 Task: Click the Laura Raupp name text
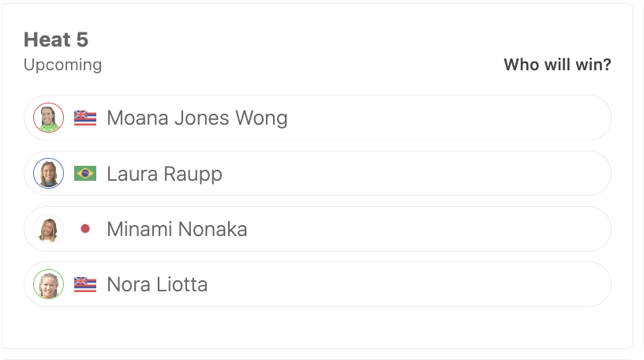coord(164,174)
